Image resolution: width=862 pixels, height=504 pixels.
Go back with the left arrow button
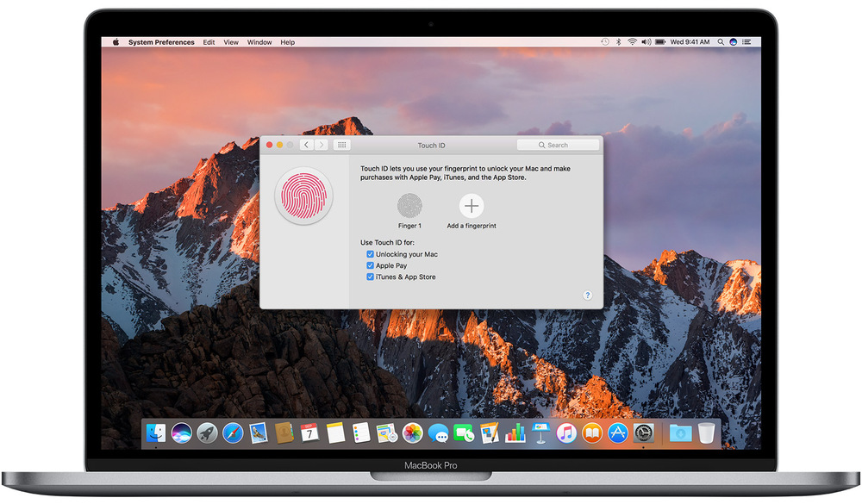click(x=306, y=145)
